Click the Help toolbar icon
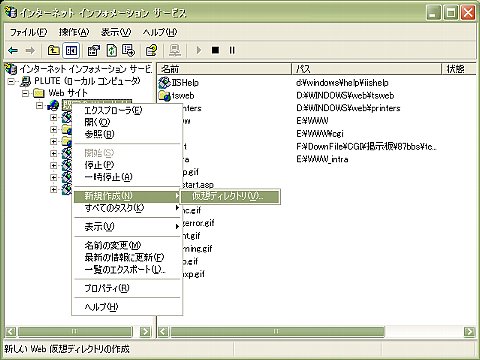Viewport: 480px width, 360px height. [x=152, y=50]
